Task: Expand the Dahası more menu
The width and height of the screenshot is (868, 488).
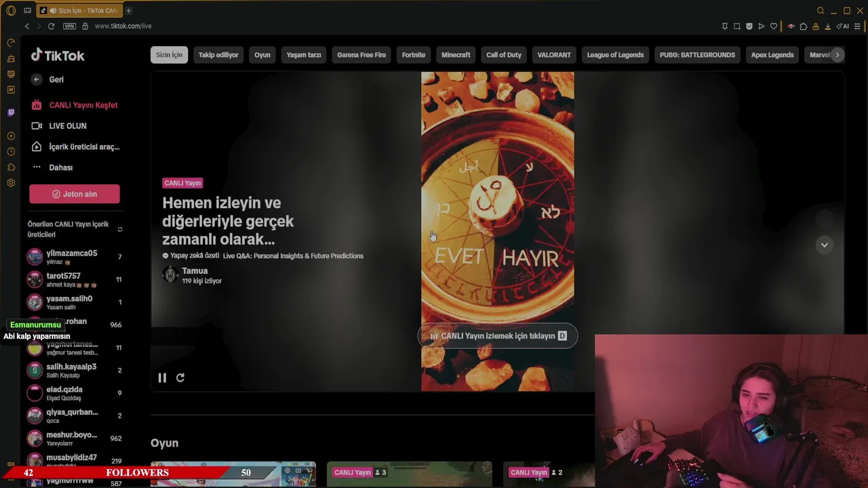Action: pyautogui.click(x=53, y=167)
